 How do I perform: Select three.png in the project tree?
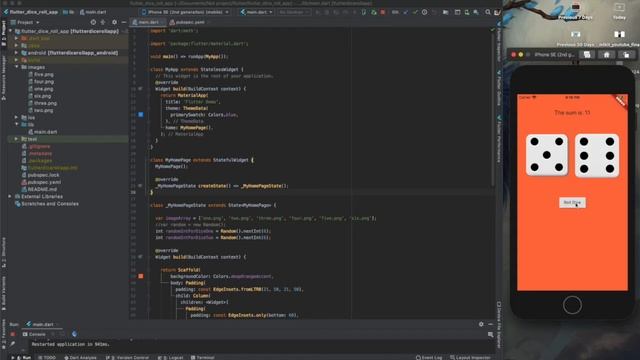[x=42, y=103]
